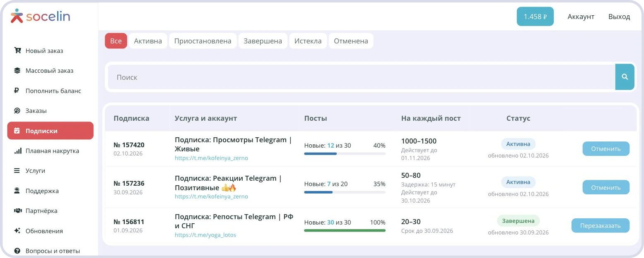Open the t.me/kofeinya_zerno link under Просмотры Telegram
Viewport: 644px width, 258px height.
211,158
